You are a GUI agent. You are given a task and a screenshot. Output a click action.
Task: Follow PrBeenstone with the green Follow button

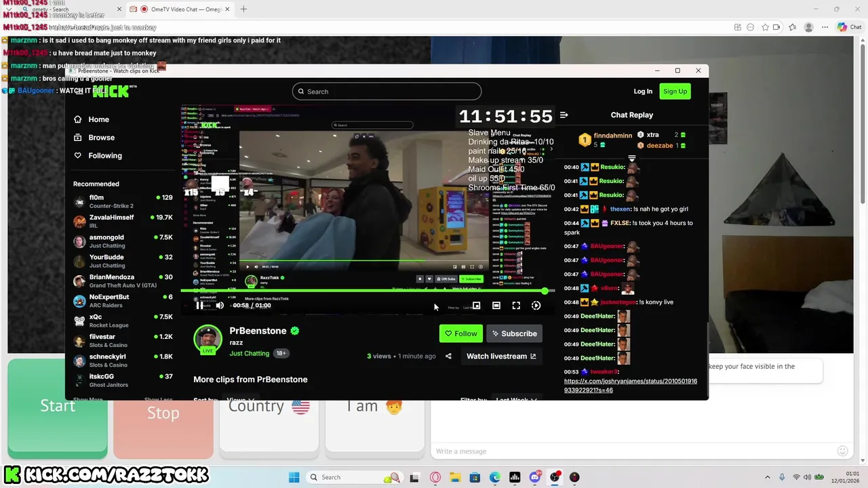pyautogui.click(x=461, y=333)
